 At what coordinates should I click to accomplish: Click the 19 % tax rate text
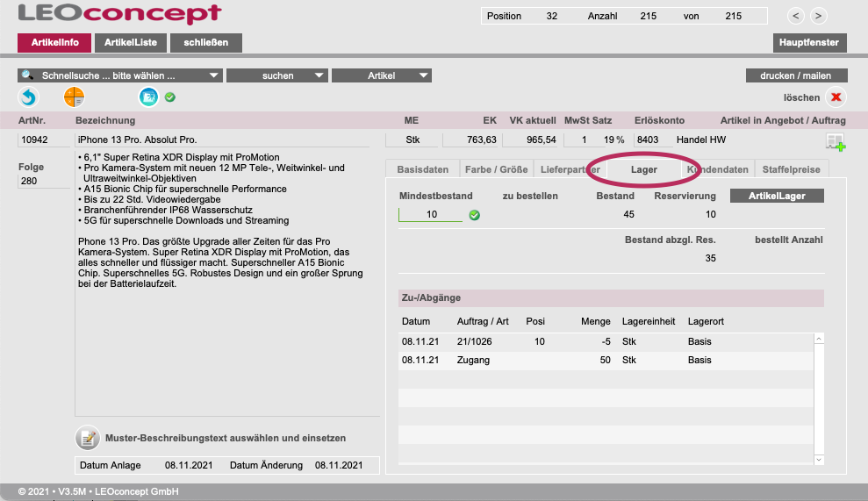tap(613, 140)
